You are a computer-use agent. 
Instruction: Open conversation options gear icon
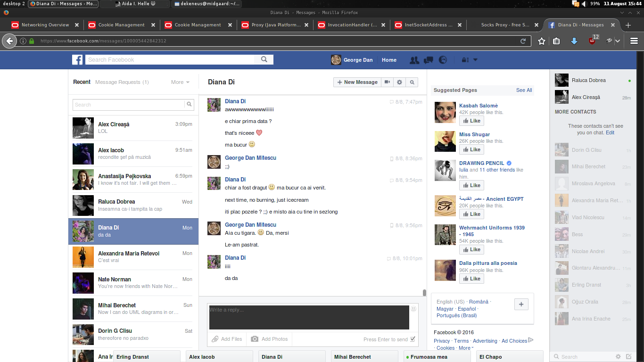point(399,82)
